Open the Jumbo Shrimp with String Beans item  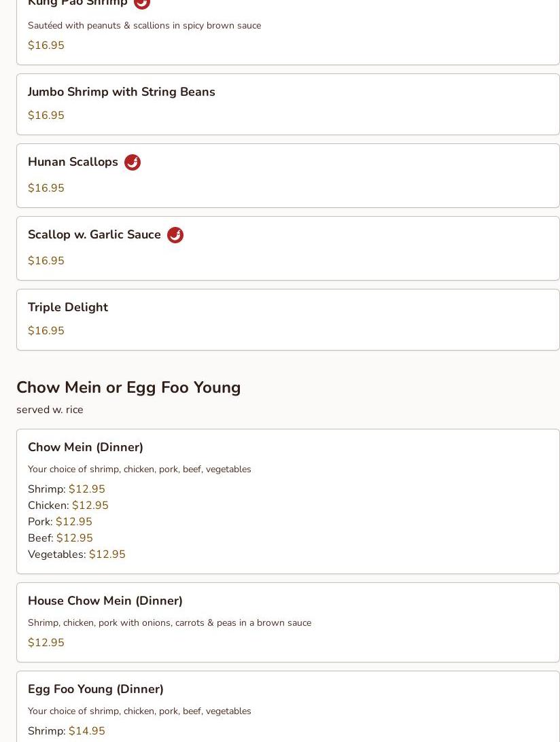[x=121, y=92]
